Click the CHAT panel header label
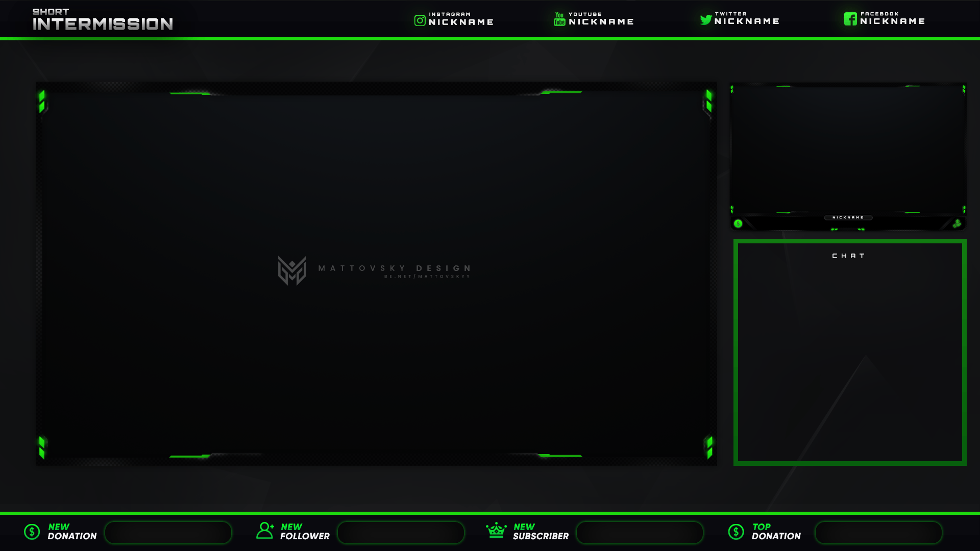The width and height of the screenshot is (980, 551). coord(849,256)
